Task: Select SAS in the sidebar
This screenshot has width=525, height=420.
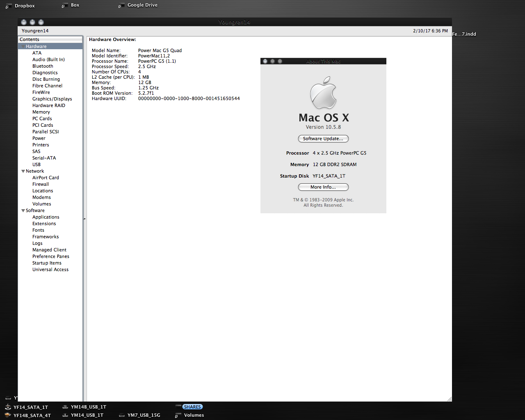Action: [37, 151]
